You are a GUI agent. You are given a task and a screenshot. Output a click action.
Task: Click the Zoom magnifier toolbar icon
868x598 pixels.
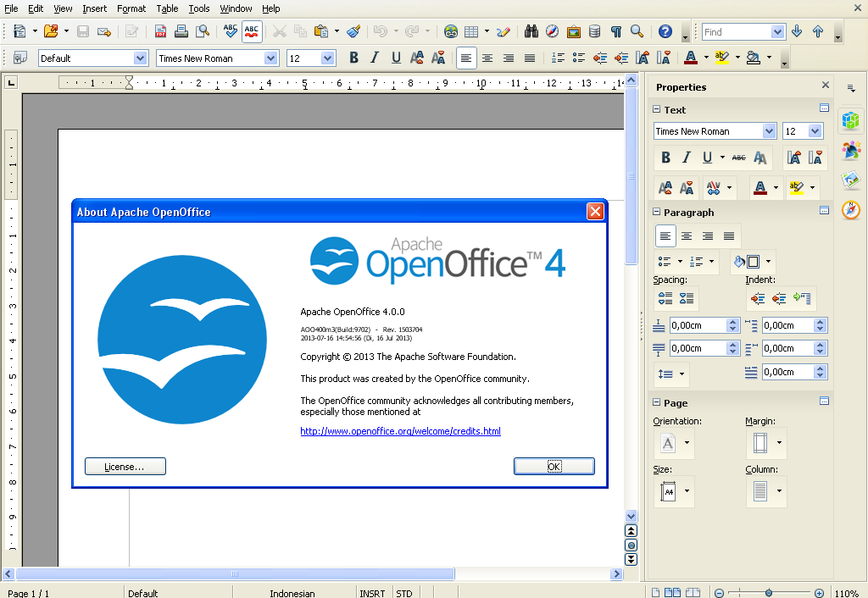(637, 31)
